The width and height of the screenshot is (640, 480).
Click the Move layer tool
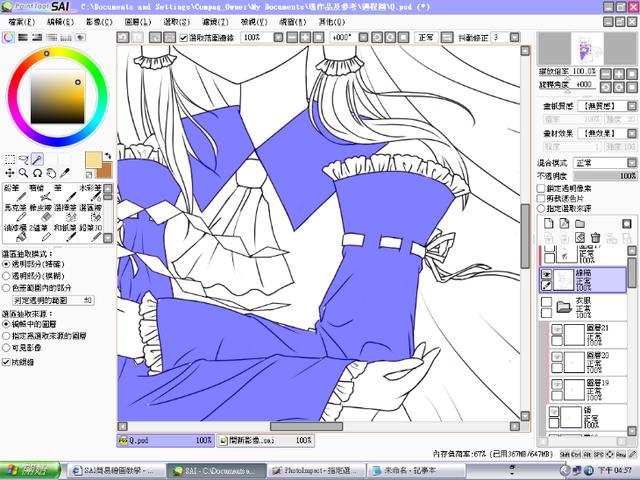point(10,172)
